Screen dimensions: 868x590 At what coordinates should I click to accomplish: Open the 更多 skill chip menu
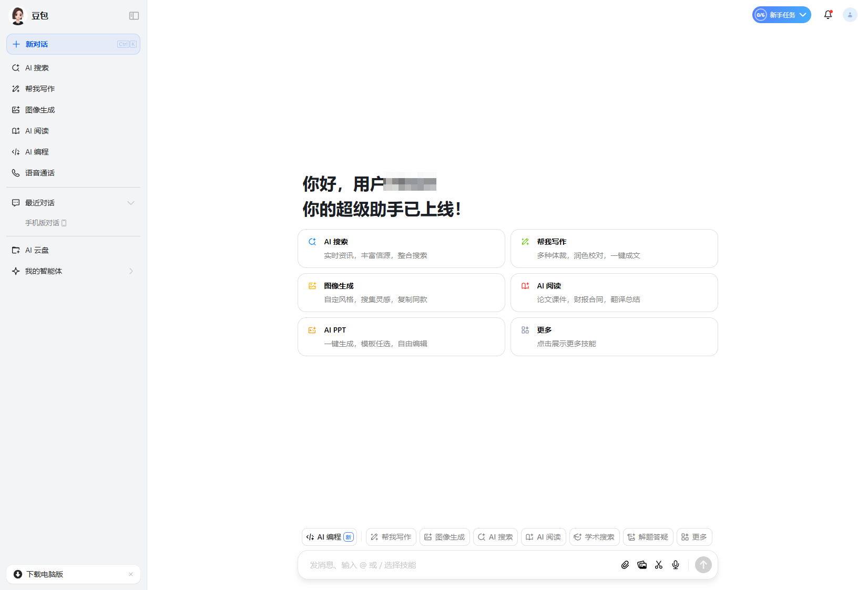click(x=695, y=537)
